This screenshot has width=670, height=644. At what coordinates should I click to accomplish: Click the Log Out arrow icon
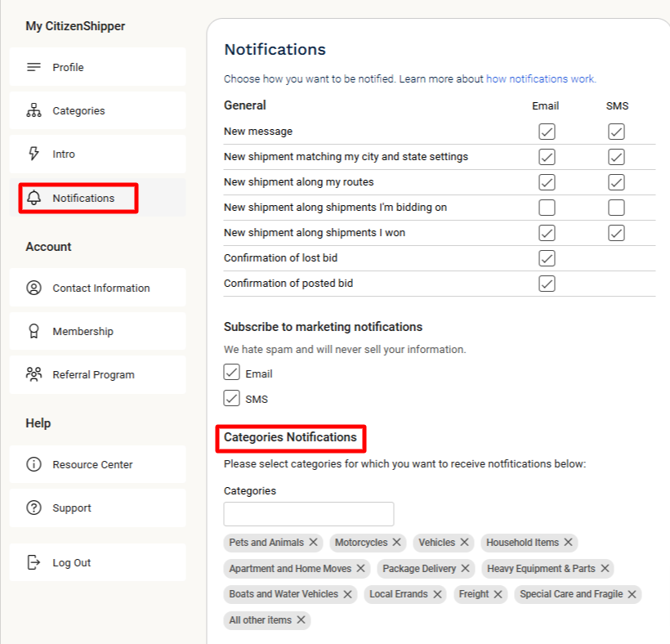33,562
